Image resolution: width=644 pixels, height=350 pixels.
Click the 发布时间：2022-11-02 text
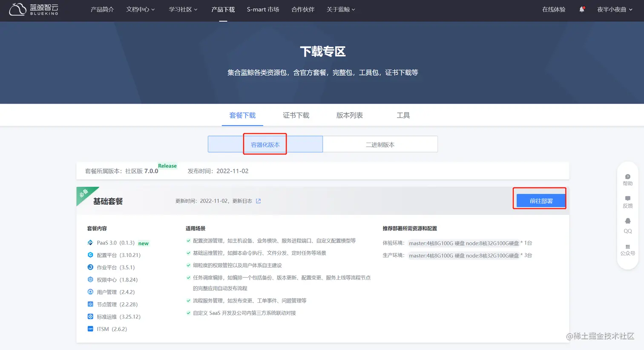click(x=218, y=171)
